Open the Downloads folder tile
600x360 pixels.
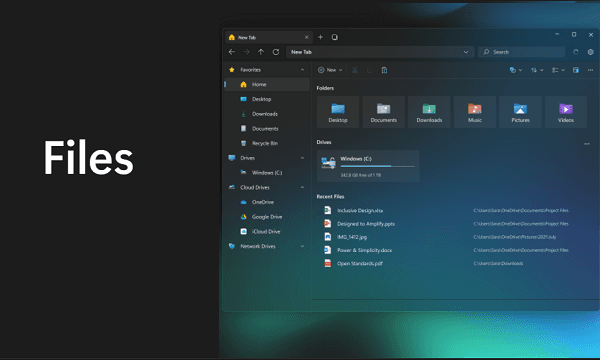(429, 112)
